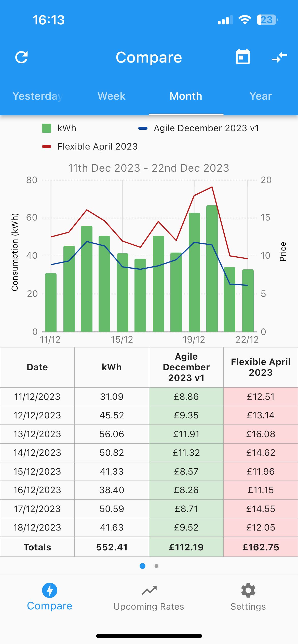Screen dimensions: 298x644
Task: Tap the Compare lightning bolt icon
Action: (x=50, y=590)
